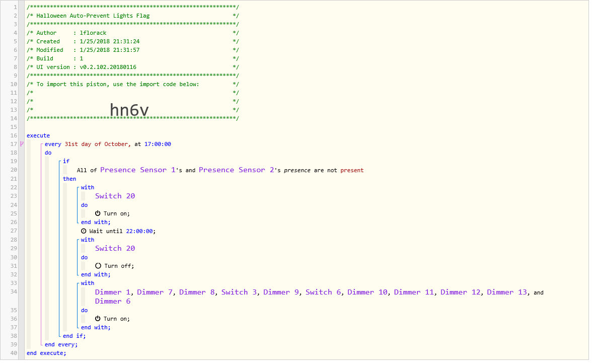Click the UI version v0.2.102.20180116 line
Screen dimensions: 593x364
pyautogui.click(x=133, y=67)
